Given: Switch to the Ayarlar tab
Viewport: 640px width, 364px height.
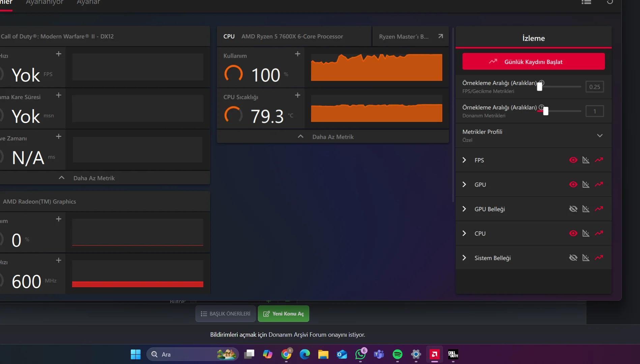Looking at the screenshot, I should 88,2.
